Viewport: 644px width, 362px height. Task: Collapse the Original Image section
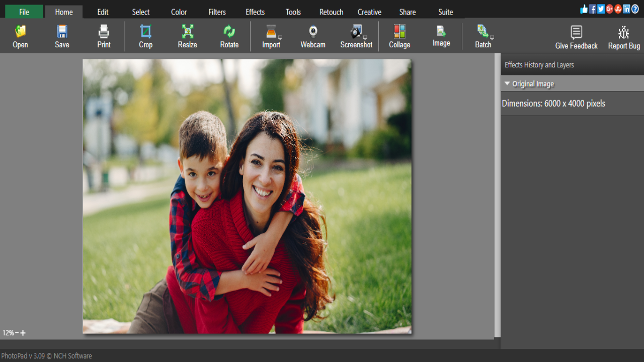[507, 83]
